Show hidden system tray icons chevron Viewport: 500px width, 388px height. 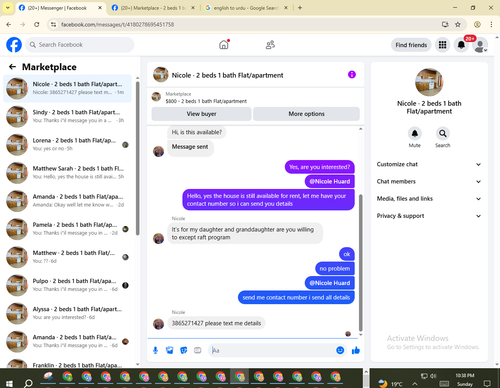pos(414,384)
